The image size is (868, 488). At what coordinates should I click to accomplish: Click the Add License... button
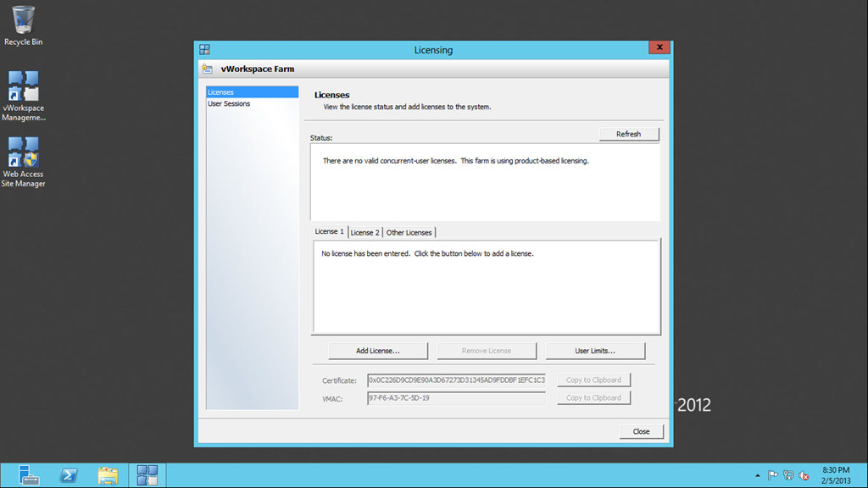(x=377, y=351)
